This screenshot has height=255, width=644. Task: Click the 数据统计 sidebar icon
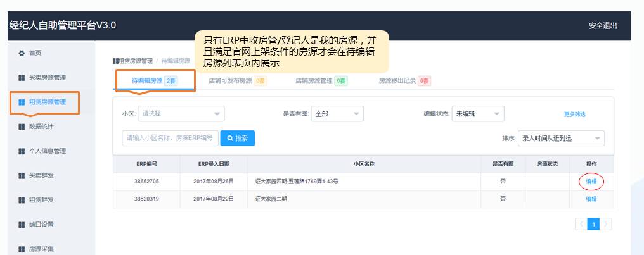(21, 127)
